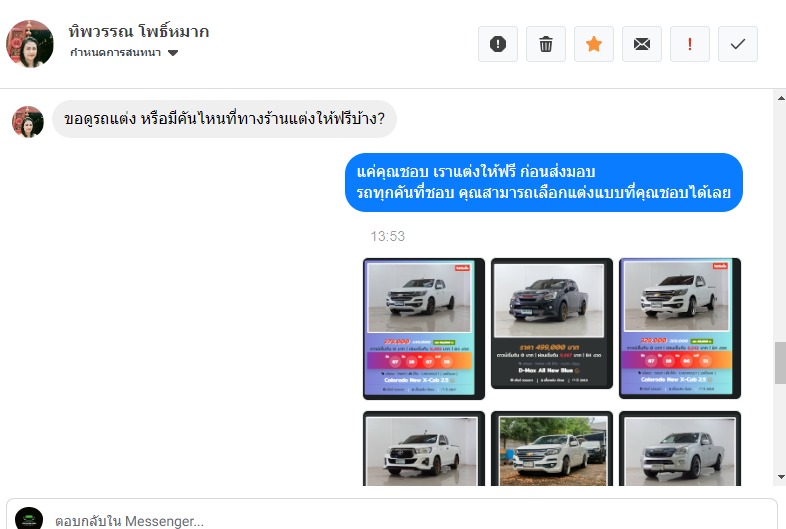Click the scrollbar down arrow
Viewport: 786px width, 529px height.
(x=781, y=477)
